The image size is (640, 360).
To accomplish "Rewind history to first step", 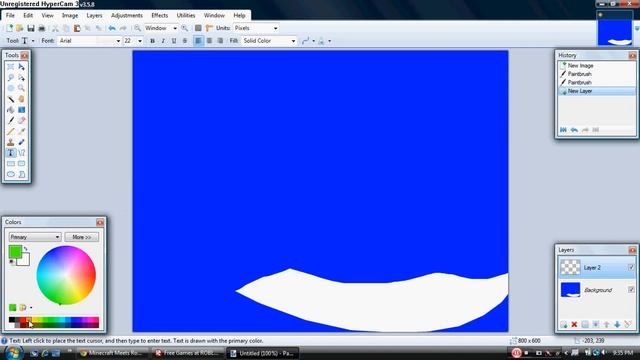I will tap(563, 130).
